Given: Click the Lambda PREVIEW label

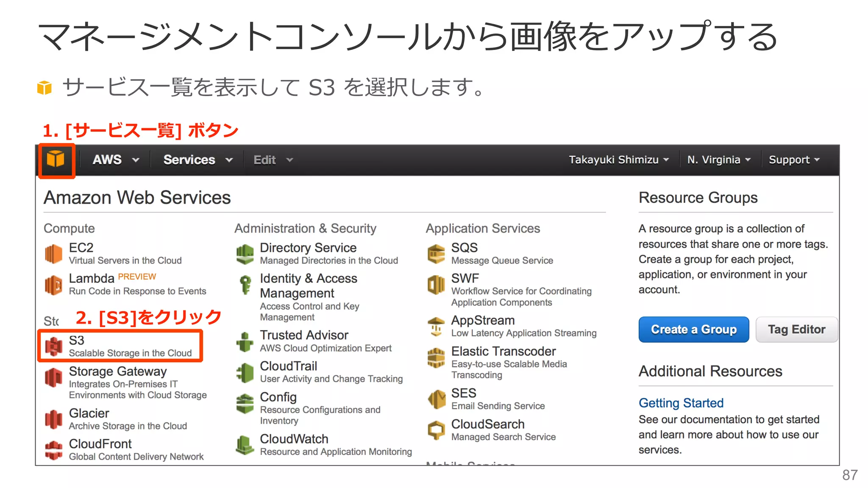Looking at the screenshot, I should [137, 277].
